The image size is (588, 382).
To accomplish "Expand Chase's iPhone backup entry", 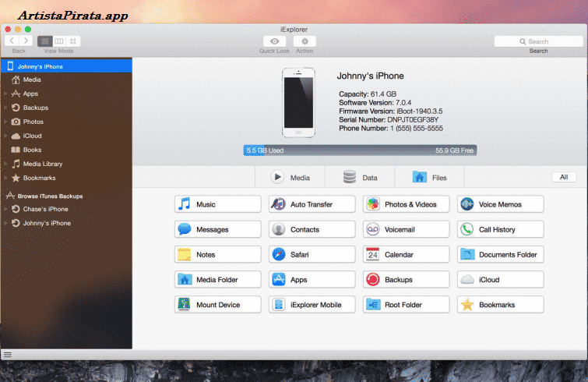I will pyautogui.click(x=5, y=209).
